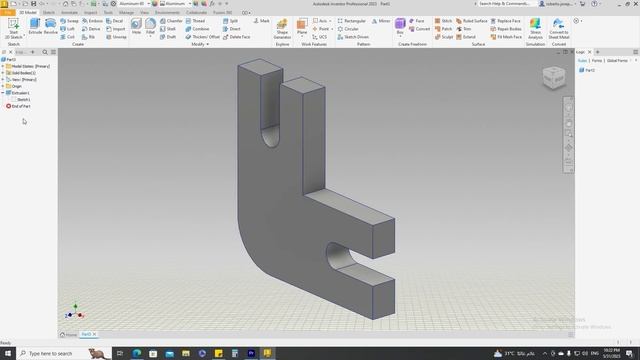Select the Rectangular pattern tool
Screen dimensions: 640x360
coord(351,21)
